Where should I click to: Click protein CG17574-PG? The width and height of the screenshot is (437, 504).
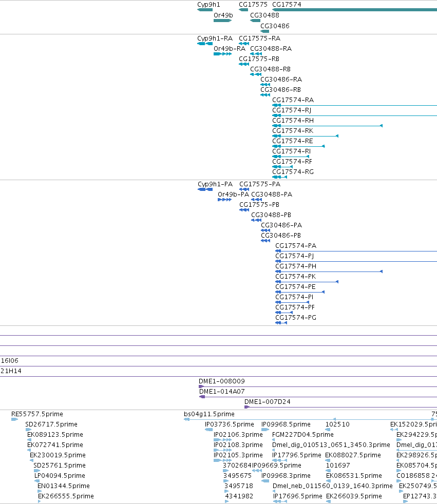coord(281,323)
